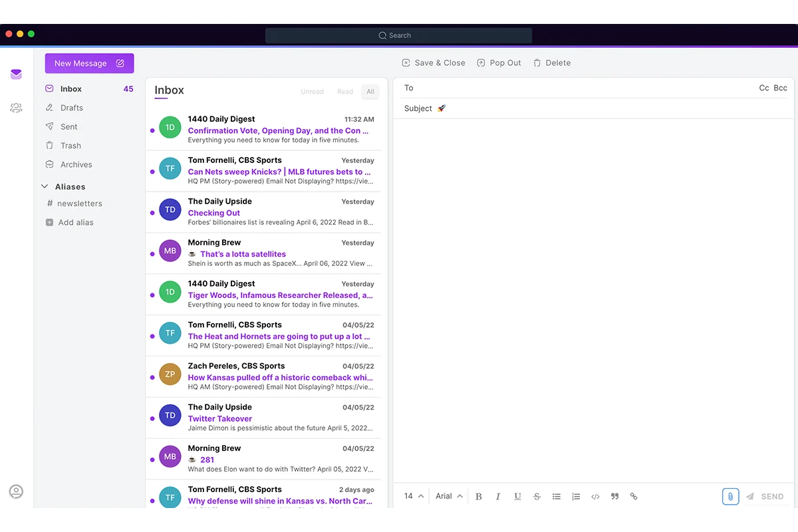Collapse the Aliases section
Screen dimensions: 798x532
[45, 187]
